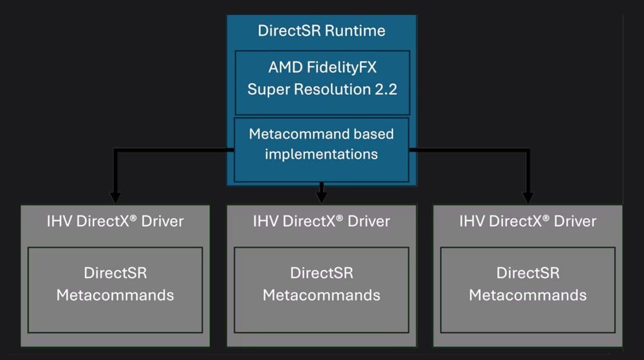Click the middle IHV DirectX Driver heading
The height and width of the screenshot is (360, 644).
[321, 221]
